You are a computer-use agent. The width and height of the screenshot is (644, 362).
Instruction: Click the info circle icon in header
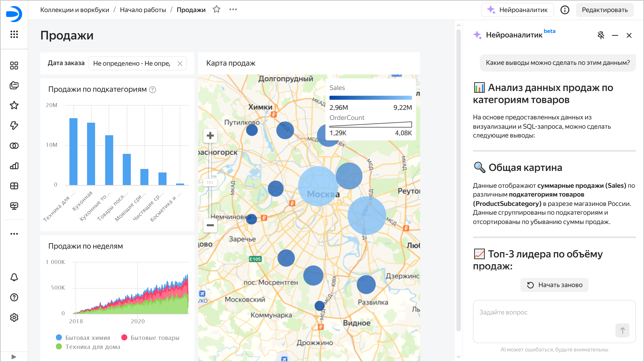[x=565, y=10]
